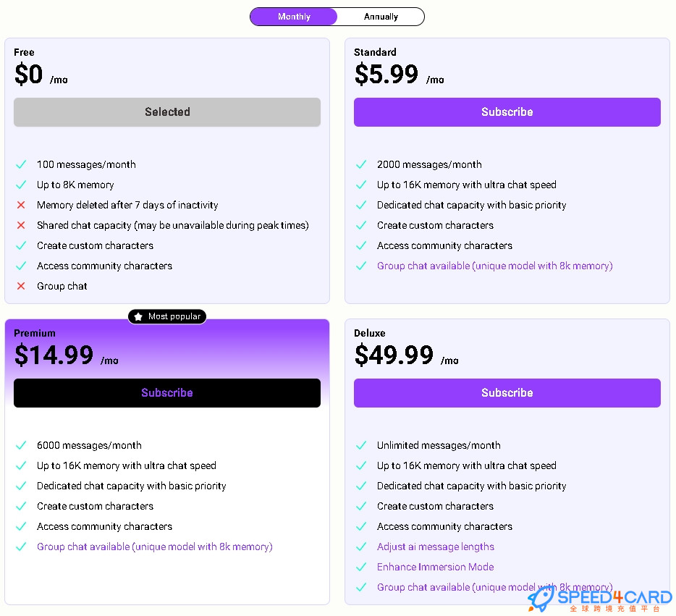Image resolution: width=676 pixels, height=616 pixels.
Task: Click the red X beside Group chat
Action: point(21,286)
